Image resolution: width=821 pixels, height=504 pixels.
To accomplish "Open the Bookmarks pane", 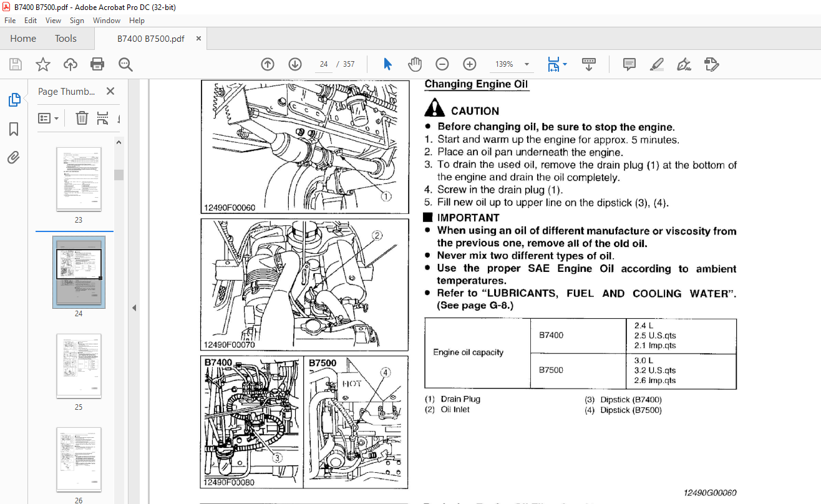I will (x=14, y=129).
